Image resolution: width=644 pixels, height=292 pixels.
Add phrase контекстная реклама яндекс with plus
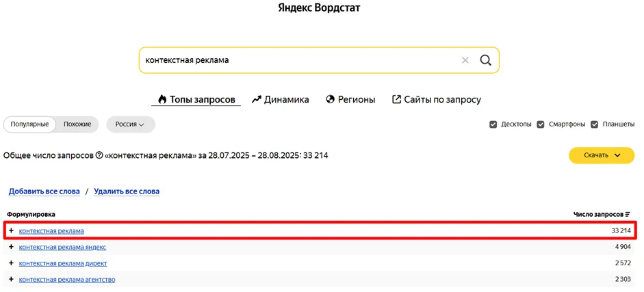pos(11,247)
